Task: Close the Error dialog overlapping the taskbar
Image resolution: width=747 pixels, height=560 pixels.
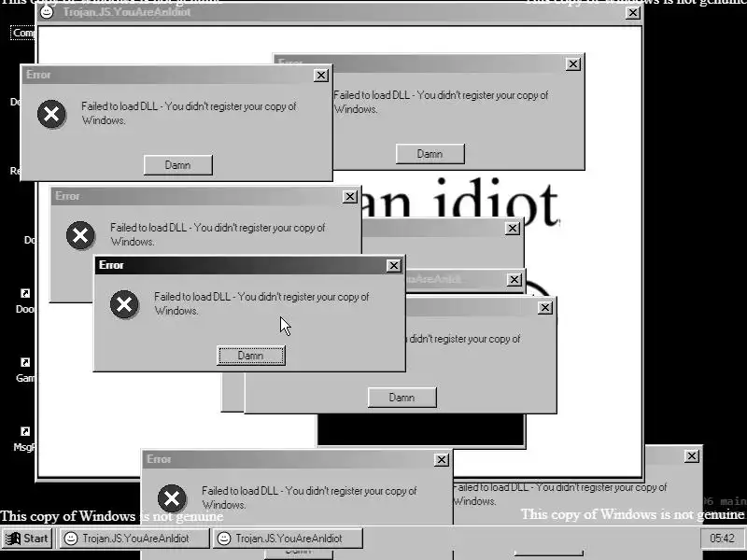Action: [441, 459]
